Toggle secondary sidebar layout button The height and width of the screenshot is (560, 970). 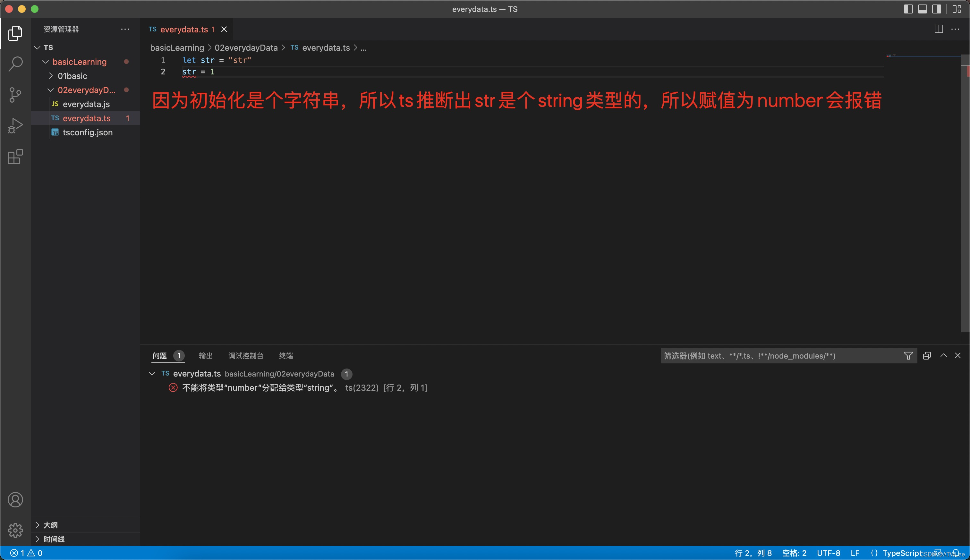[x=937, y=9]
